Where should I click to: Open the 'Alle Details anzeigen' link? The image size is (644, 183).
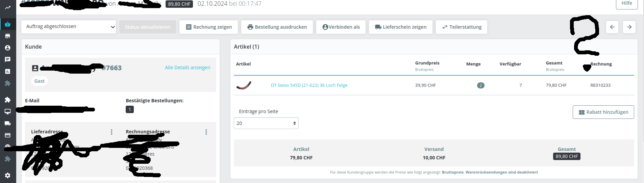[188, 68]
